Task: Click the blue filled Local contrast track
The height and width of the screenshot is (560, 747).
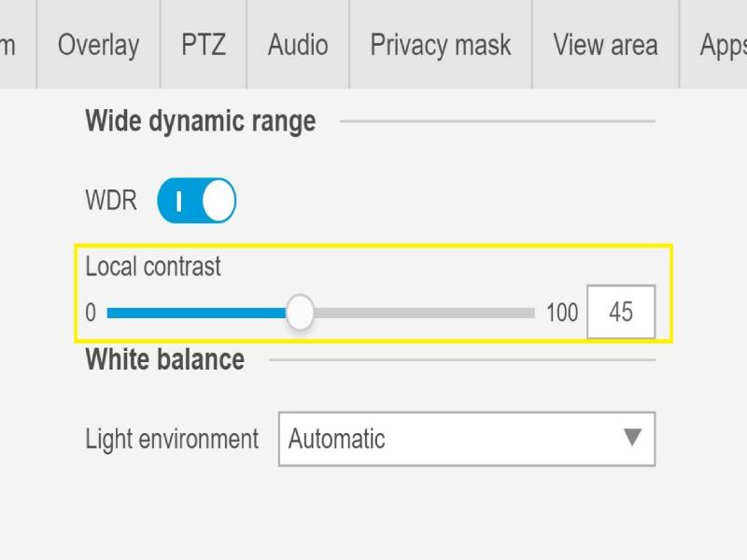Action: point(196,313)
